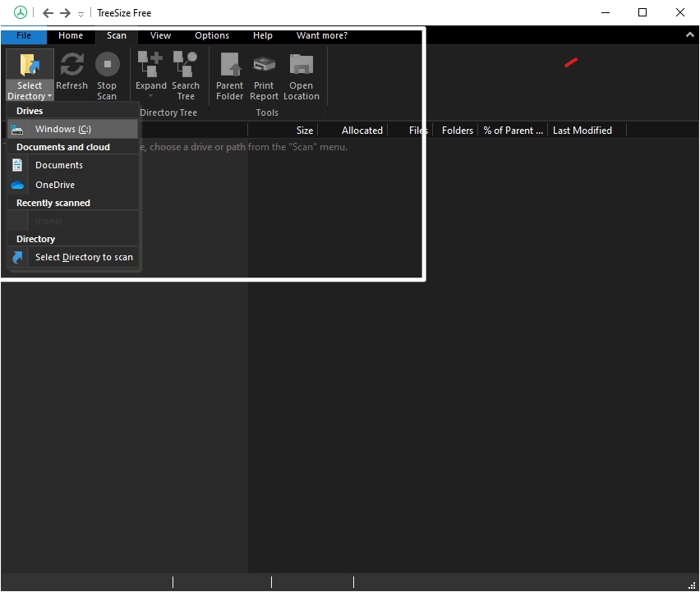Switch to the Options ribbon tab
This screenshot has width=700, height=592.
coord(212,35)
